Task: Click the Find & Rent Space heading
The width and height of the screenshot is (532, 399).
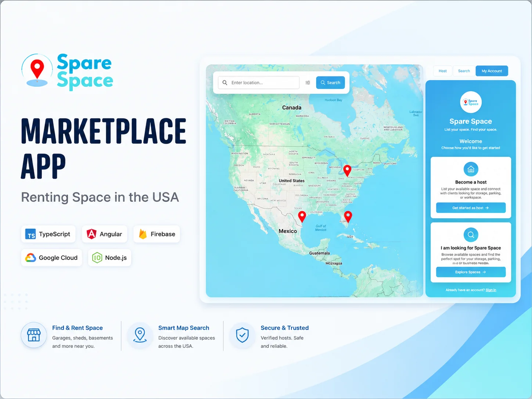Action: 78,328
